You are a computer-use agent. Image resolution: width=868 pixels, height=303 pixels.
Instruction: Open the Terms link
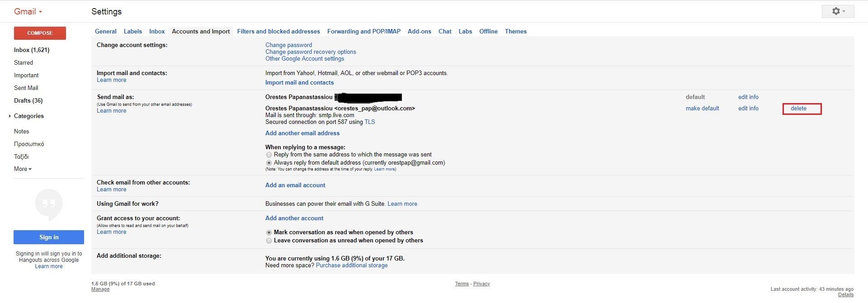tap(462, 284)
